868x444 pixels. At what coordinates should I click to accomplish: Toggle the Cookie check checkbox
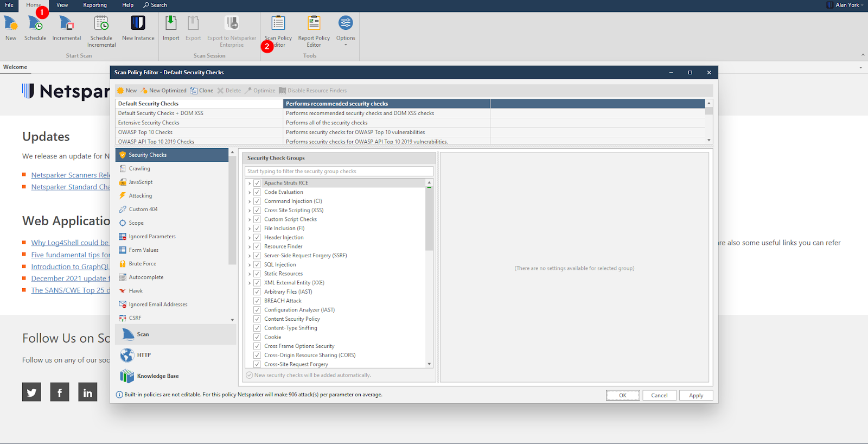[x=257, y=337]
